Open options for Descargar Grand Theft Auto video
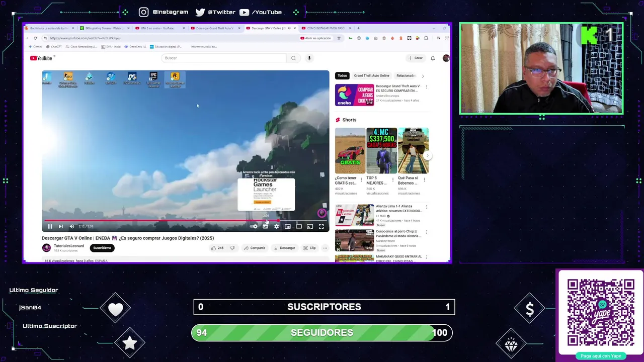Viewport: 644px width, 362px height. click(x=427, y=87)
